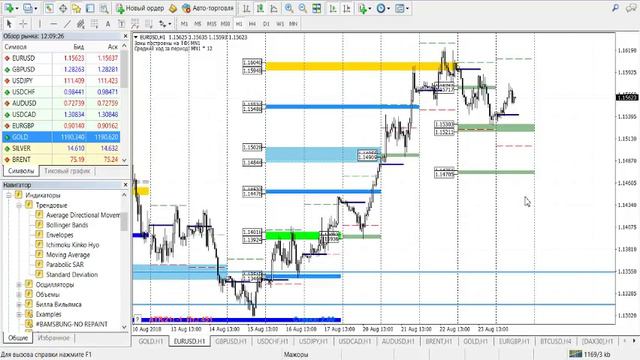Viewport: 640px width, 360px height.
Task: Collapse the Индикаторы tree node
Action: point(9,195)
